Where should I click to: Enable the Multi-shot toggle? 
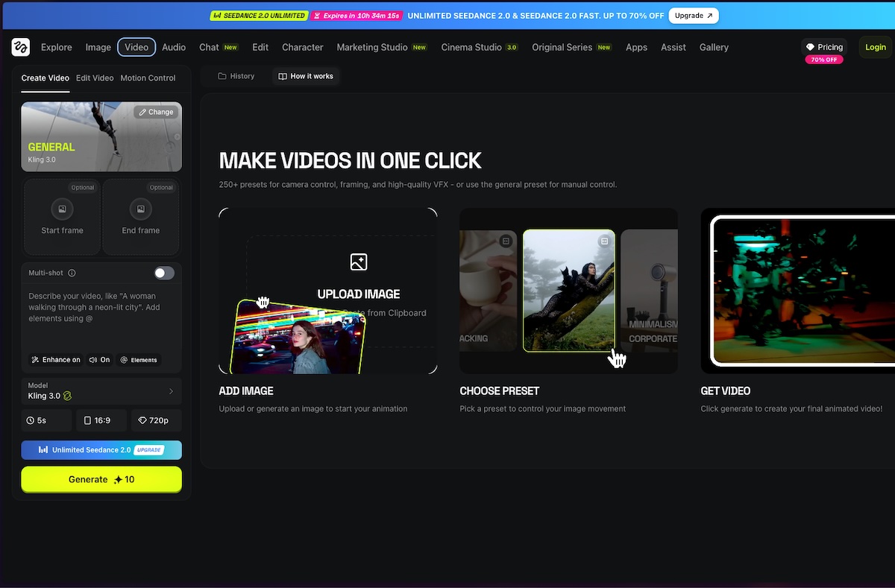(x=164, y=273)
